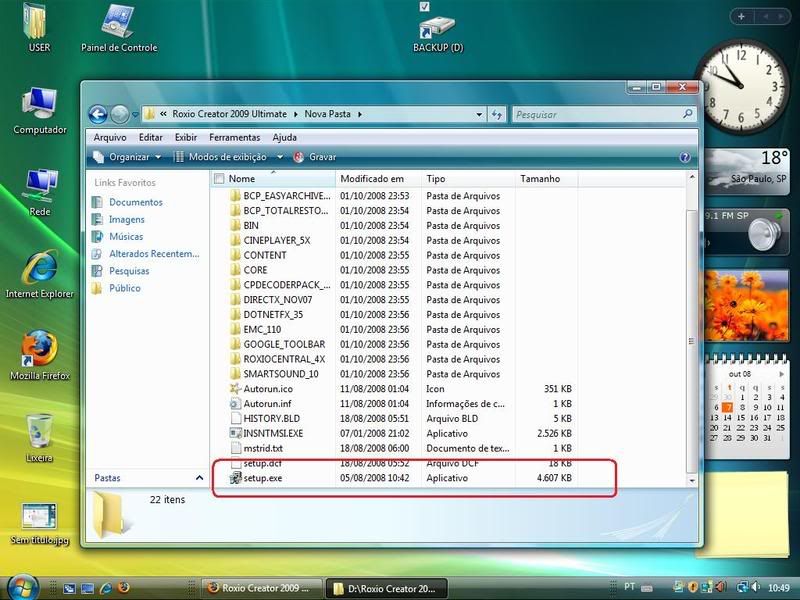Toggle the select-all checkbox in Nome header

click(219, 179)
